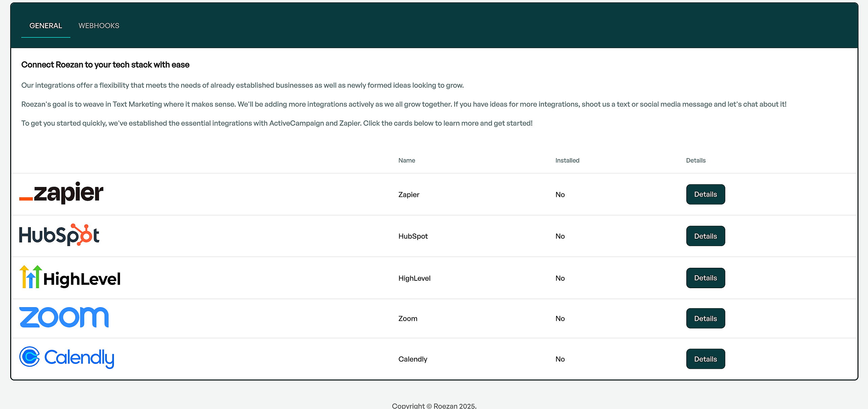Click the 'Connect Roezan to your tech stack' heading
Screen dimensions: 868x409
(x=105, y=65)
